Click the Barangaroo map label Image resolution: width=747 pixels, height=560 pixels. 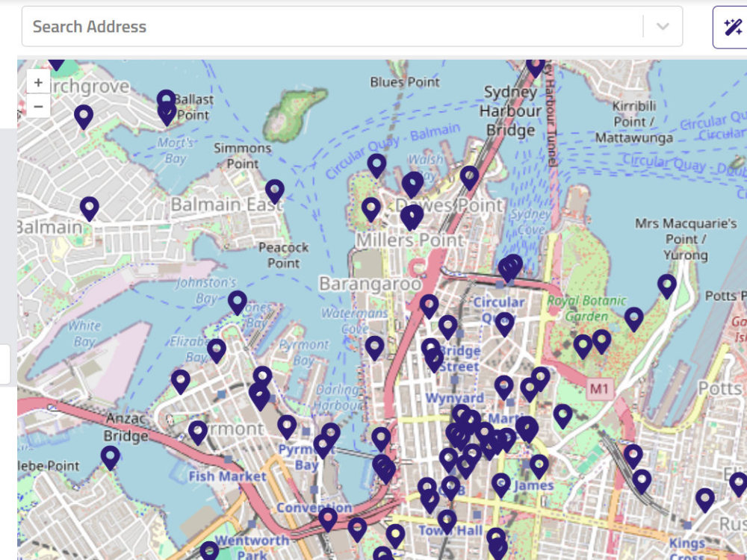(371, 284)
